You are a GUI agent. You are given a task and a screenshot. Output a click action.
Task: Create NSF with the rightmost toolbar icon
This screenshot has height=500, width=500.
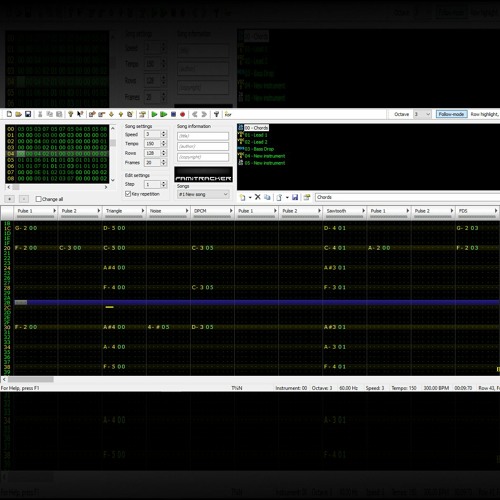pyautogui.click(x=228, y=114)
